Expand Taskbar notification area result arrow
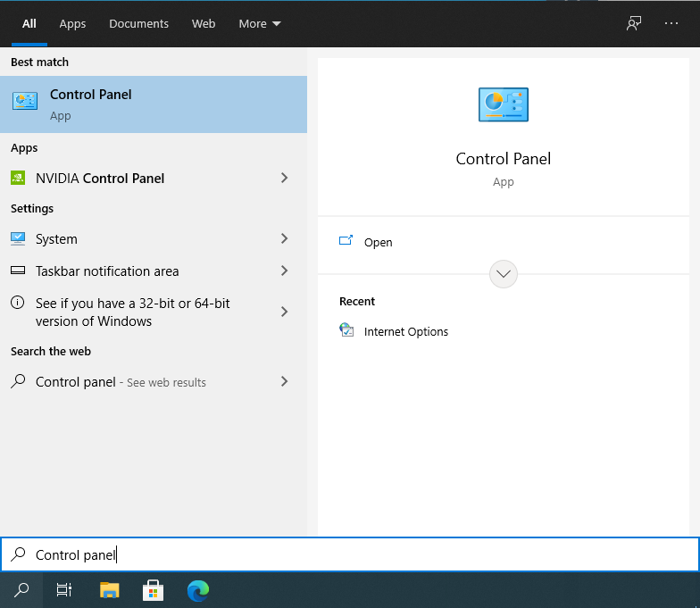This screenshot has width=700, height=608. [x=284, y=271]
